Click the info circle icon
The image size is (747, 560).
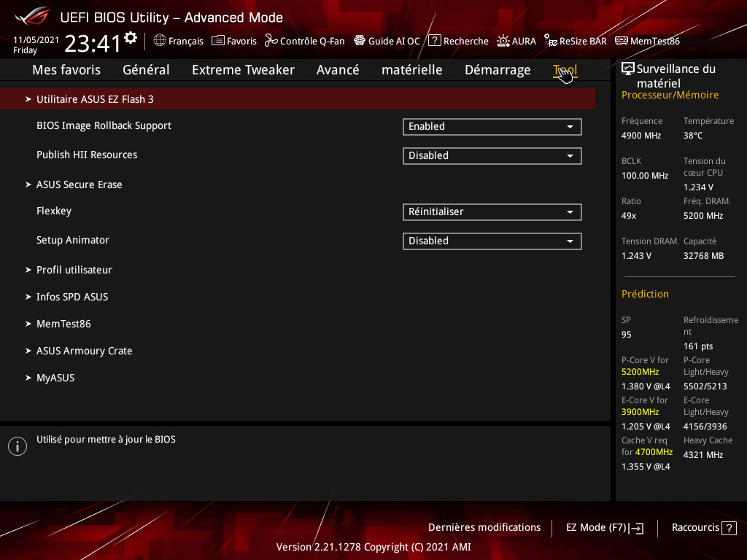[x=18, y=446]
